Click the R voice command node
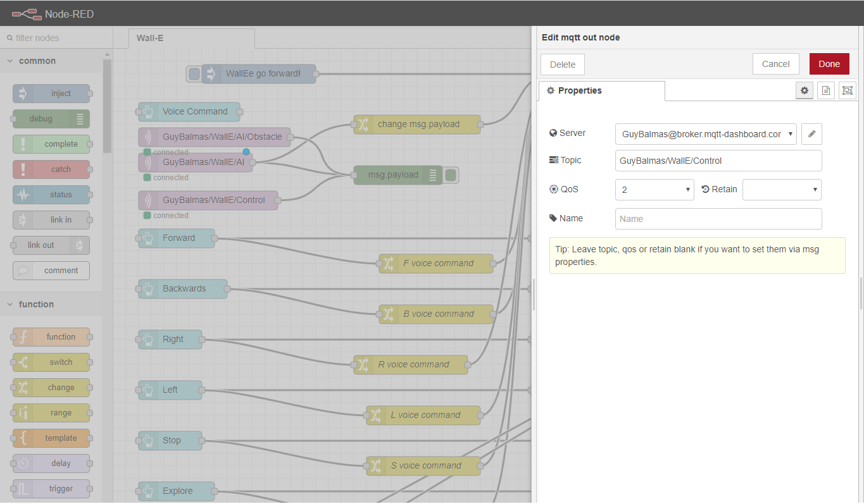This screenshot has width=864, height=504. coord(411,364)
